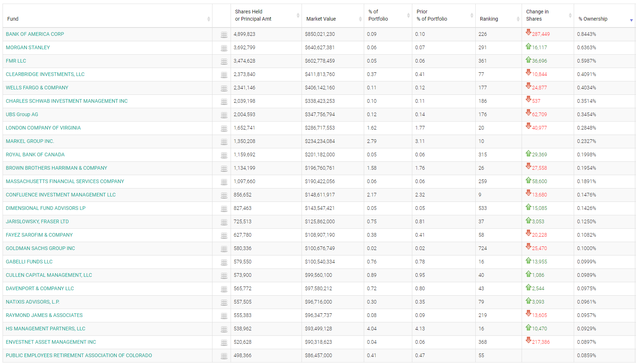This screenshot has height=364, width=636.
Task: Open grid icon for Envestnet Asset Management
Action: 224,343
